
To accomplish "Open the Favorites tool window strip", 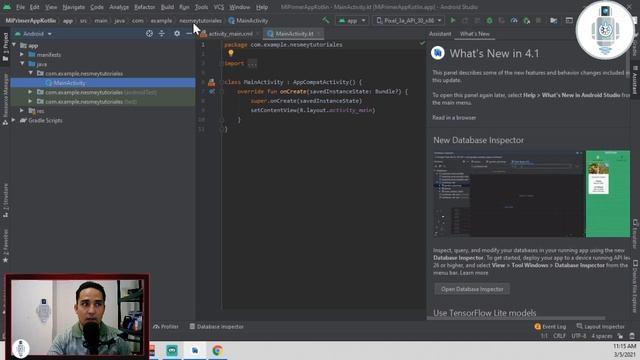I will coord(5,246).
